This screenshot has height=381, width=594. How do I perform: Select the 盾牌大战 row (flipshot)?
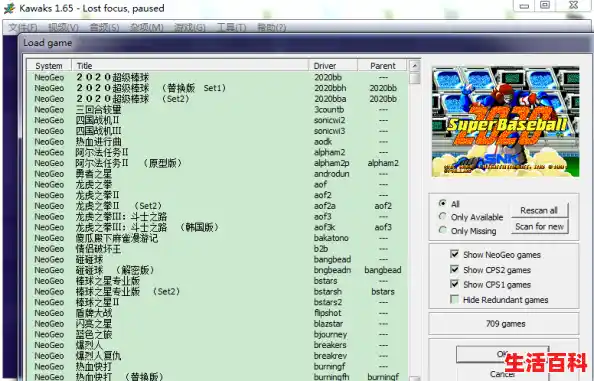218,313
